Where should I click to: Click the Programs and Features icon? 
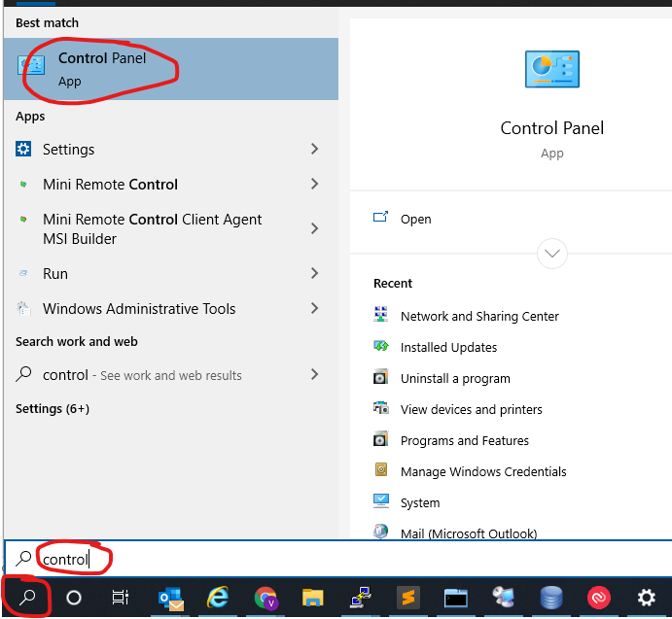pyautogui.click(x=380, y=439)
